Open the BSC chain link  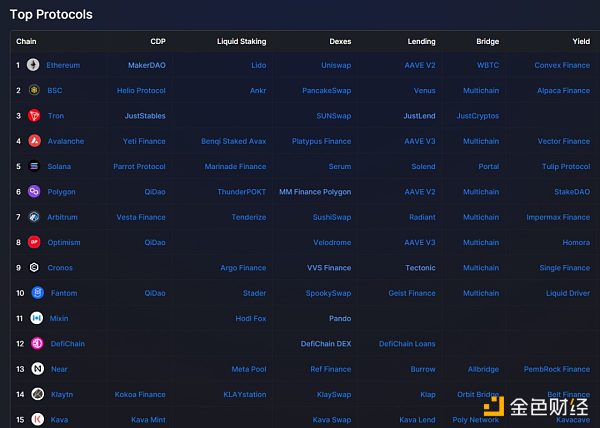pyautogui.click(x=55, y=91)
